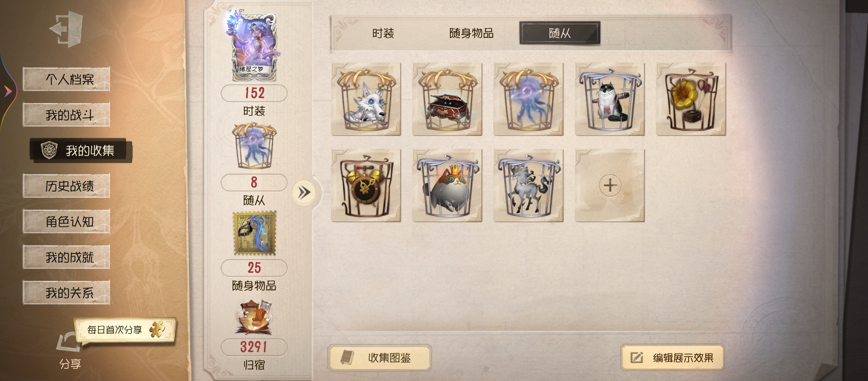Select the purple jellyfish pet in grid
The width and height of the screenshot is (868, 381).
528,99
